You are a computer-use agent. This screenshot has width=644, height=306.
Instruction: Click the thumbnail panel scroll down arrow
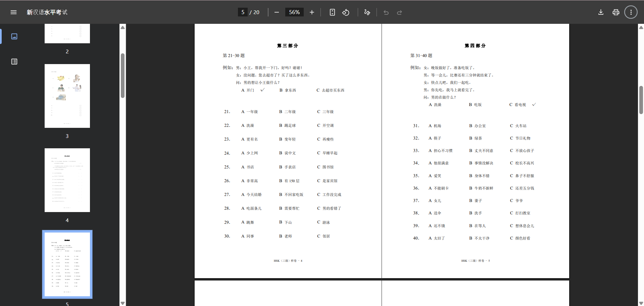[123, 303]
